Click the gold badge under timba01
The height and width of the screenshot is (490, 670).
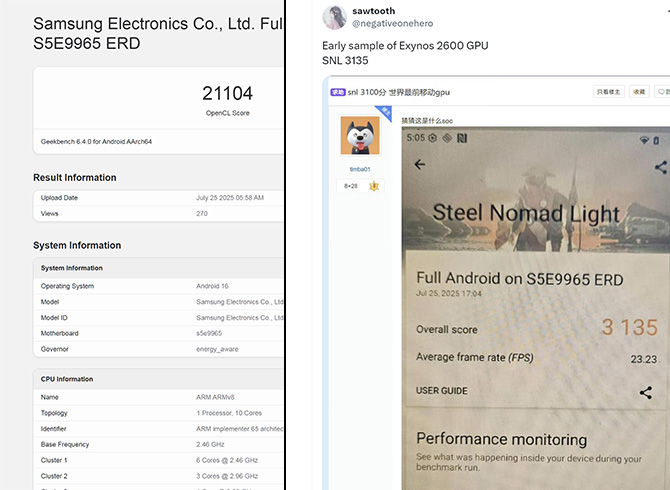pos(374,186)
